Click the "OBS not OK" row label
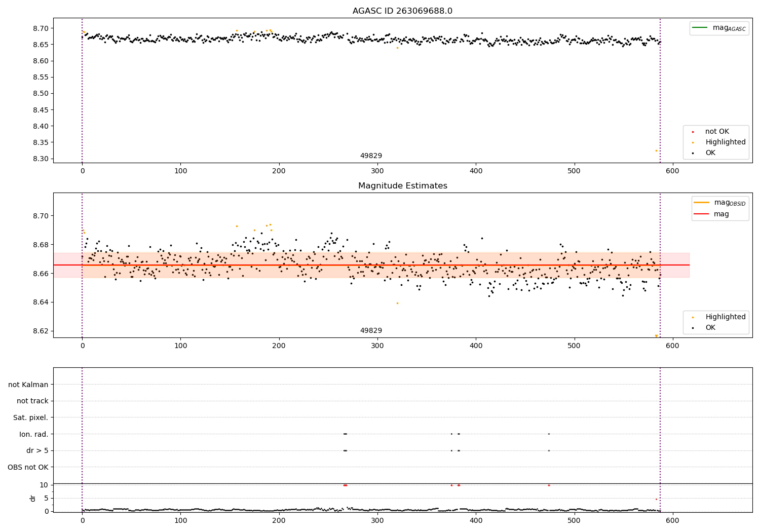Screen dimensions: 760x532 tap(28, 467)
